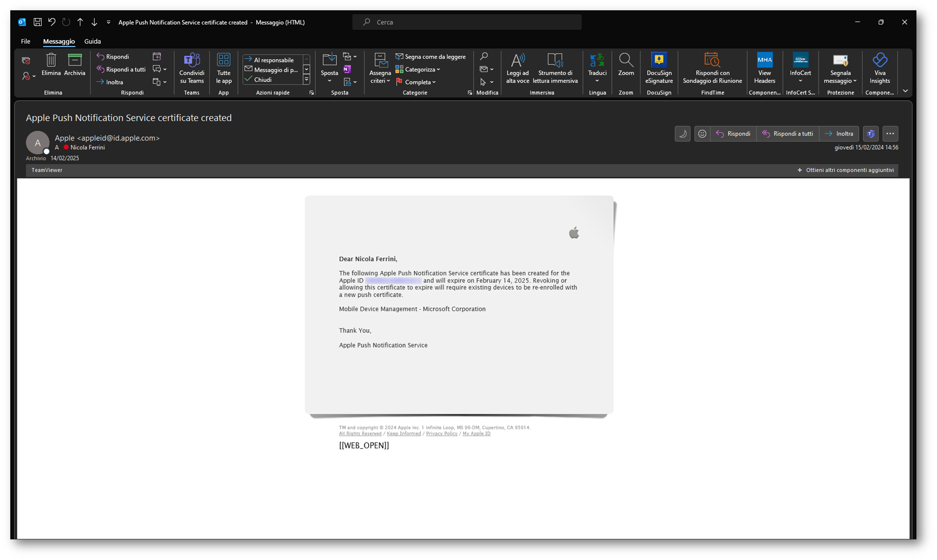Send message to OneNote
The height and width of the screenshot is (560, 937).
(347, 70)
